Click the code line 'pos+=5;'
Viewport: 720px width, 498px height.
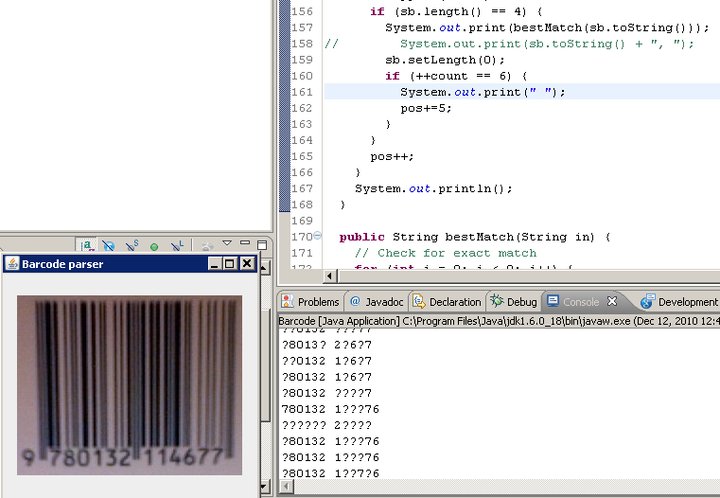coord(426,108)
